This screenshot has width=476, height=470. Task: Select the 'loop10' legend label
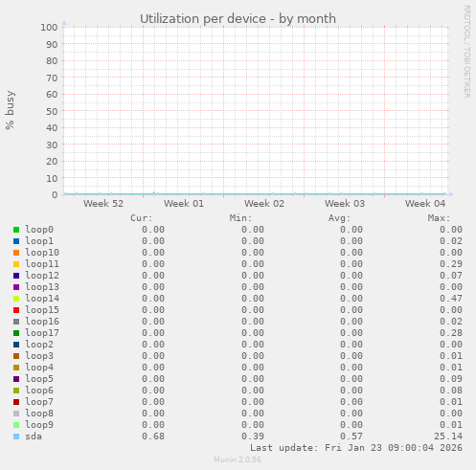point(42,253)
